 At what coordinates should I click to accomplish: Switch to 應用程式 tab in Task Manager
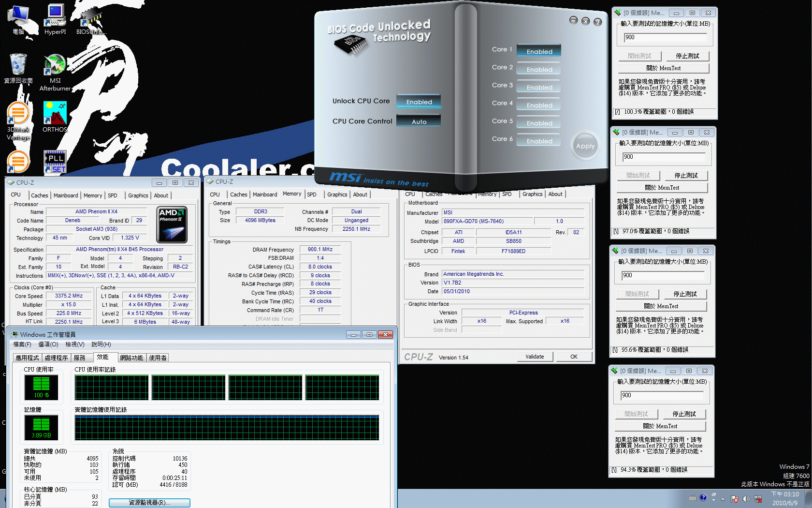(x=27, y=358)
